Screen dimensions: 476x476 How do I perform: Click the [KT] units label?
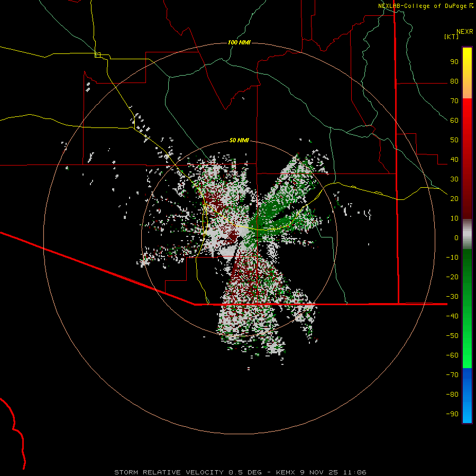click(452, 36)
